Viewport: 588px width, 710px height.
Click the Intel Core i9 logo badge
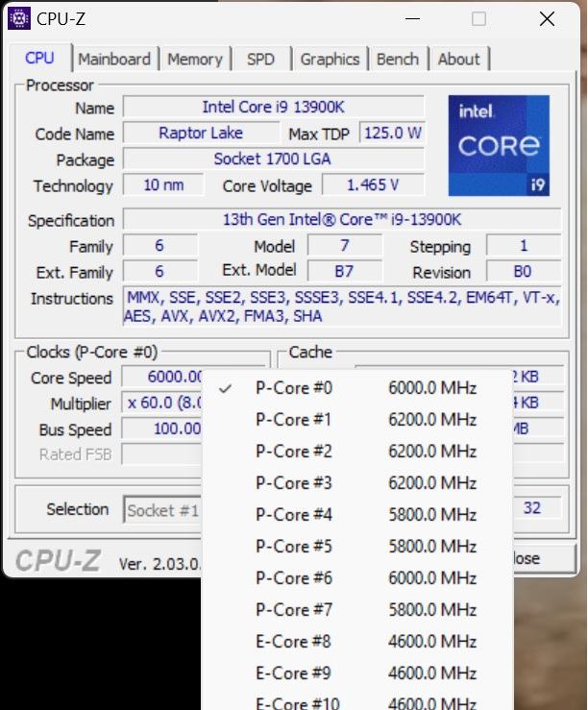pyautogui.click(x=499, y=145)
